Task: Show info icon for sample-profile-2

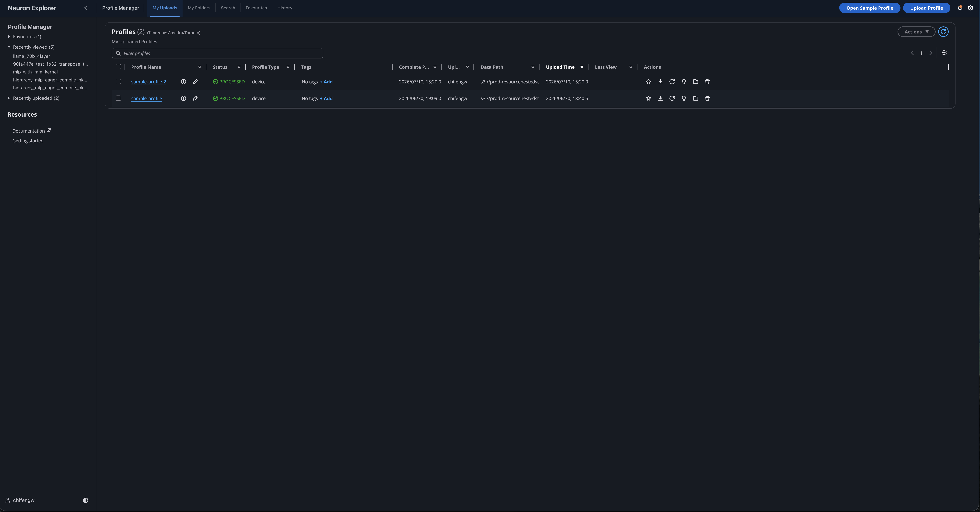Action: tap(183, 82)
